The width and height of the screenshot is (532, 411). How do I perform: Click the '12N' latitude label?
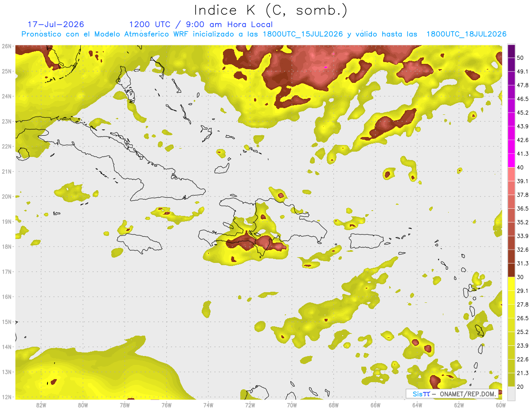pyautogui.click(x=6, y=397)
